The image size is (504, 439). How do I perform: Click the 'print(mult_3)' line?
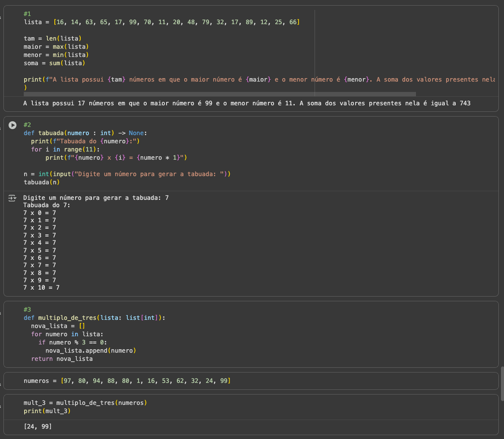point(47,411)
